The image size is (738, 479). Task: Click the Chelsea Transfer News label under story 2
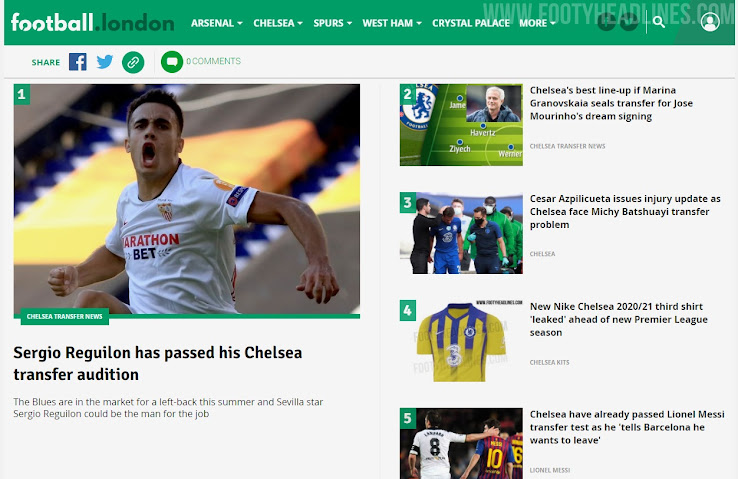(x=567, y=146)
